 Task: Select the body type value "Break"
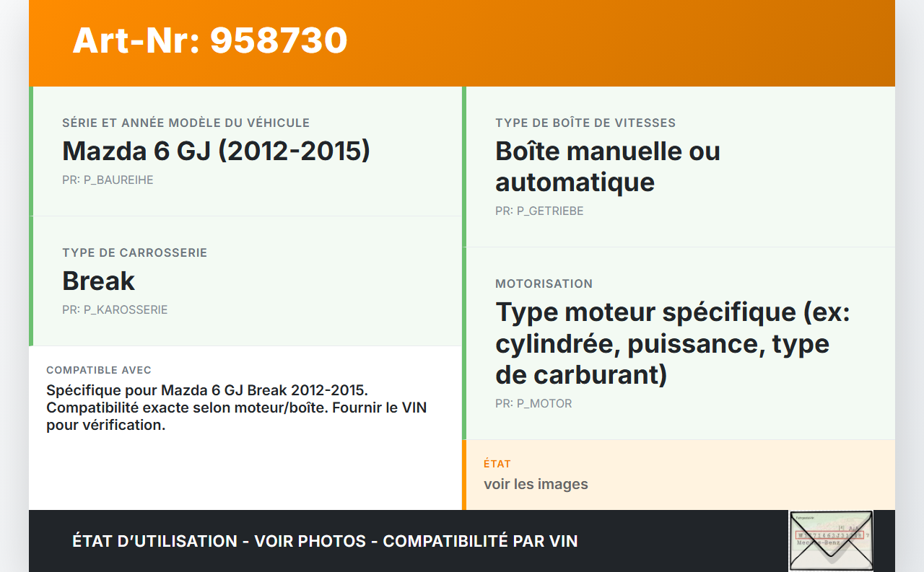99,281
